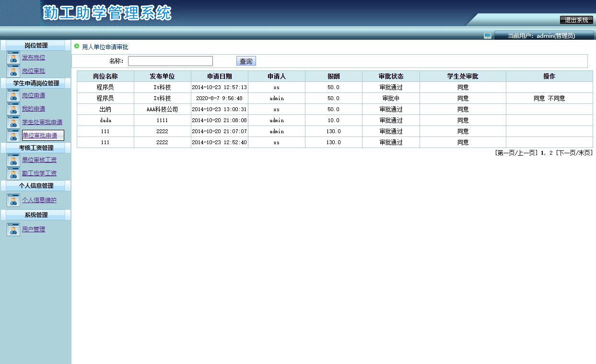Open the 单位审批申请 page
Screen dimensions: 596x364
pyautogui.click(x=41, y=135)
